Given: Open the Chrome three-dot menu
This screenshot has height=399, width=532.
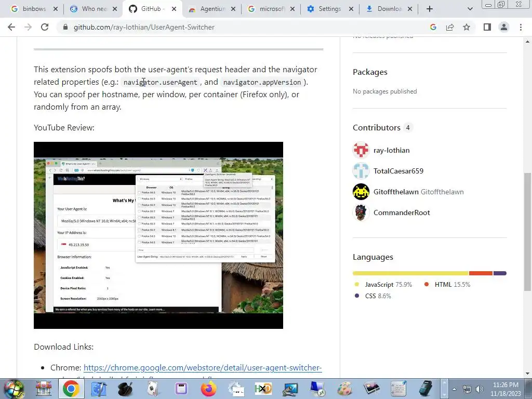Looking at the screenshot, I should point(521,27).
